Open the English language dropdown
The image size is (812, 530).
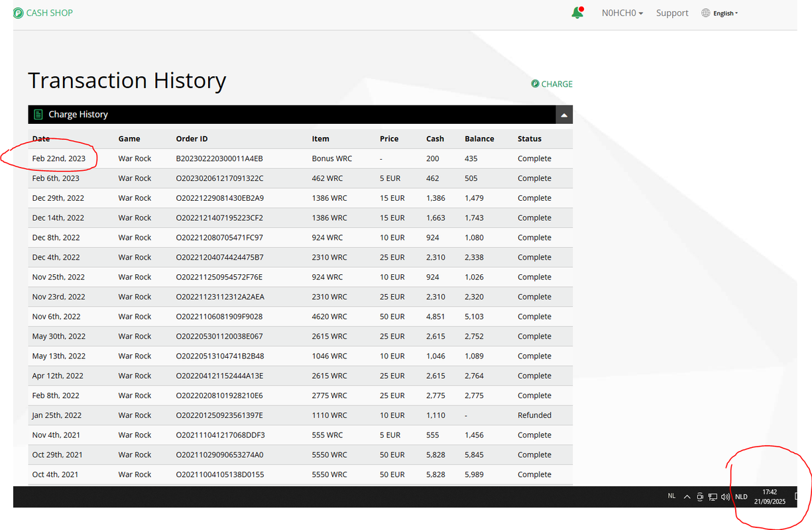pos(726,13)
